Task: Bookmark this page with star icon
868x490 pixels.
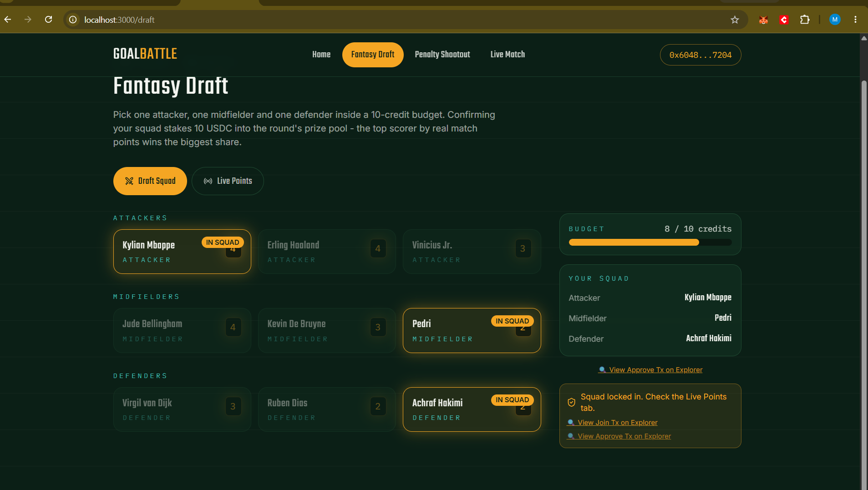Action: [735, 20]
